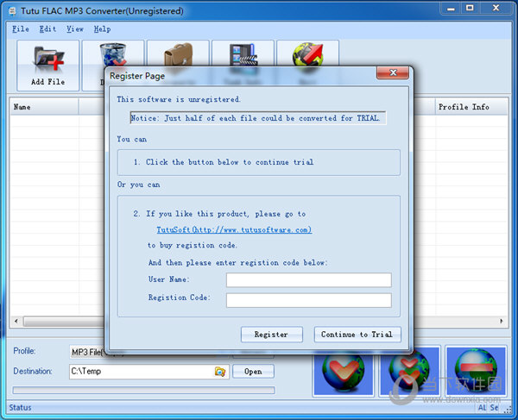
Task: Click the globe with red minus button
Action: (x=476, y=372)
